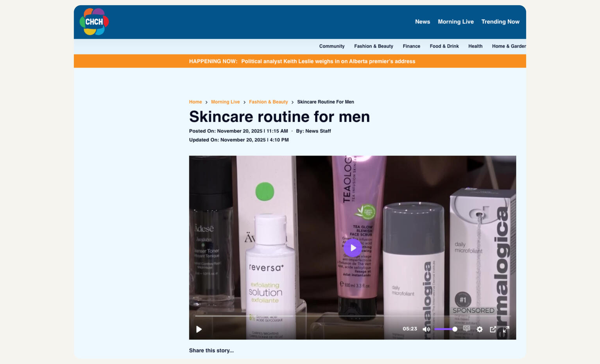
Task: Open the News menu item
Action: coord(422,22)
